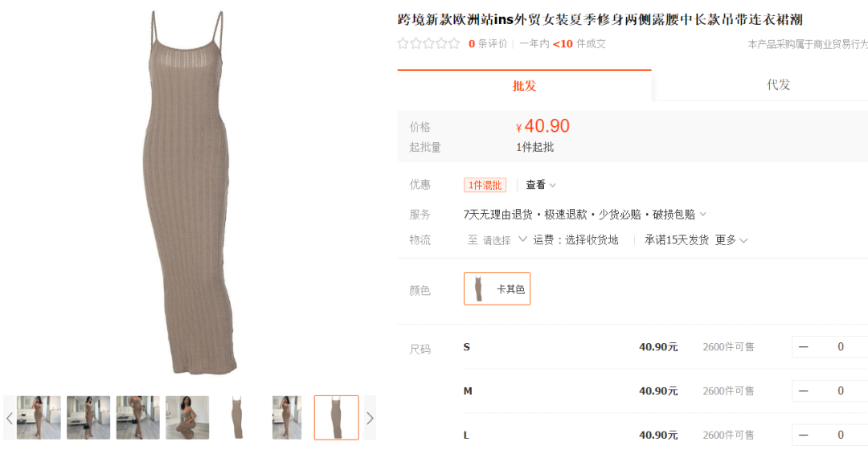Image resolution: width=868 pixels, height=458 pixels.
Task: Click the previous thumbnails left arrow
Action: pyautogui.click(x=10, y=418)
